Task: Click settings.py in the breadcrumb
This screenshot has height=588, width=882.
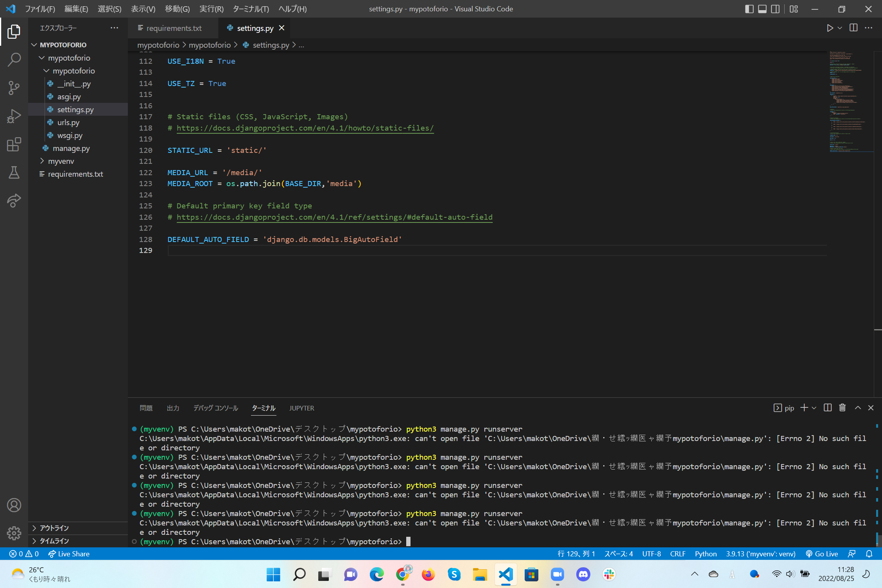Action: click(x=271, y=45)
